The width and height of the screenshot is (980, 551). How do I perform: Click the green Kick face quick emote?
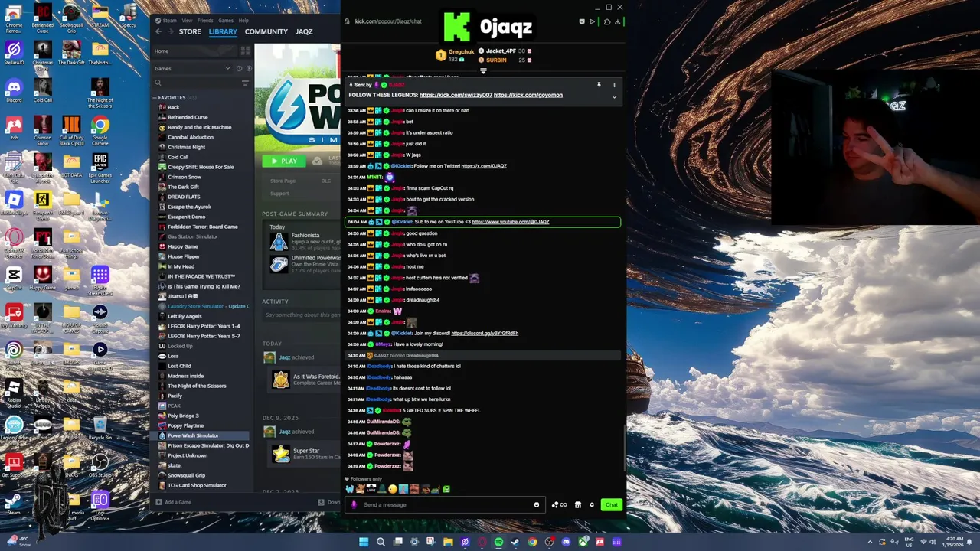tap(446, 489)
